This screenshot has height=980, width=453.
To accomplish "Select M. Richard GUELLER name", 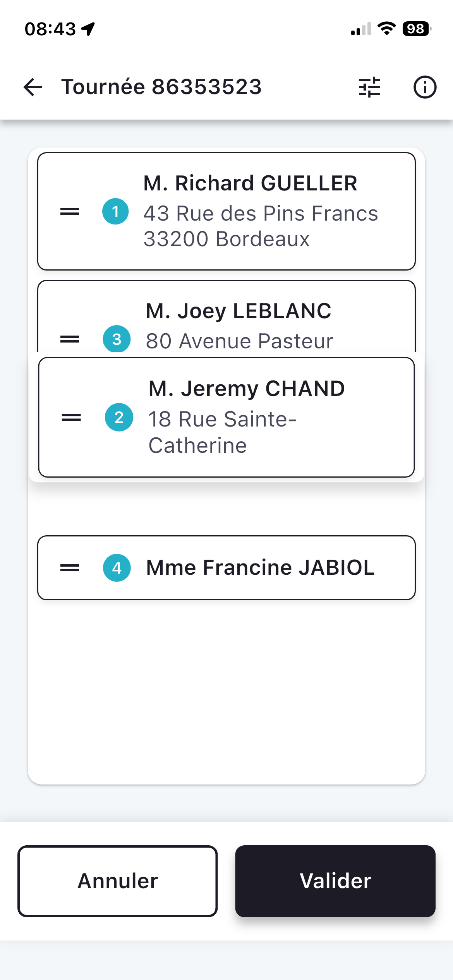I will pyautogui.click(x=250, y=183).
